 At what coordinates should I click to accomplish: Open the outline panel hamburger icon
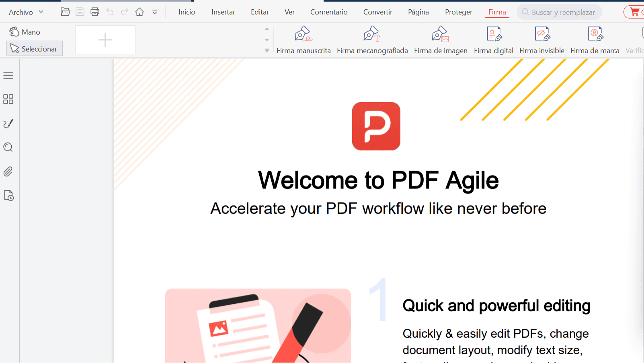click(x=8, y=75)
